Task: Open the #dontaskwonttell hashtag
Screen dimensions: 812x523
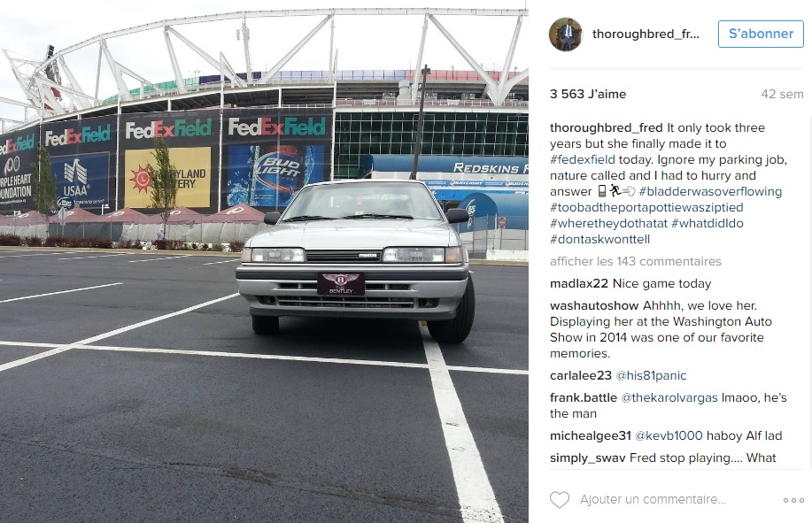Action: pos(599,240)
